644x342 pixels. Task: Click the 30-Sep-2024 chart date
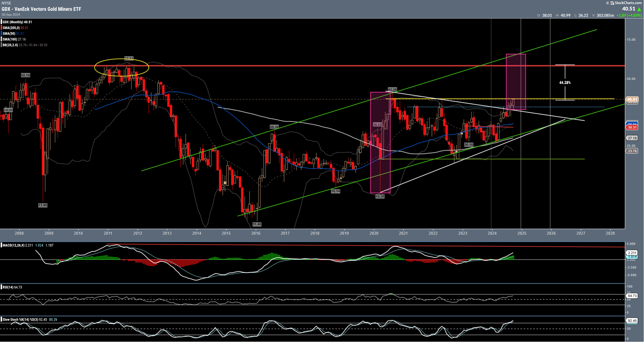[11, 15]
